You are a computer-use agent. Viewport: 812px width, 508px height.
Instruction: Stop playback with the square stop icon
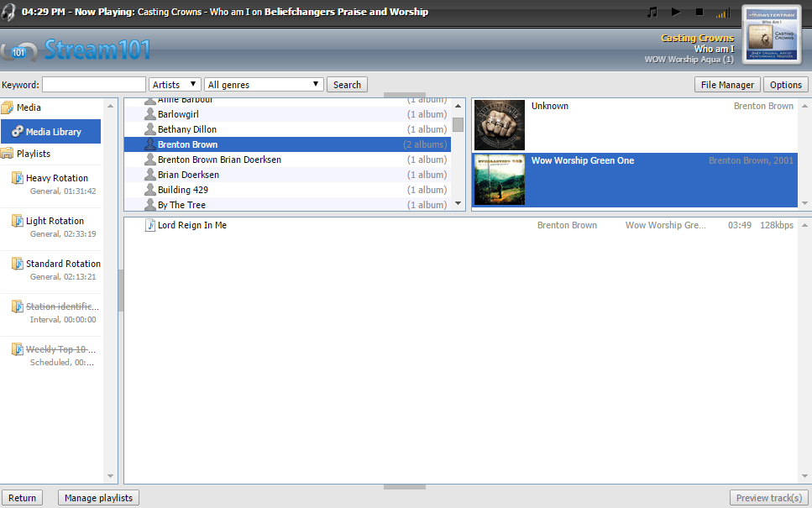(699, 13)
